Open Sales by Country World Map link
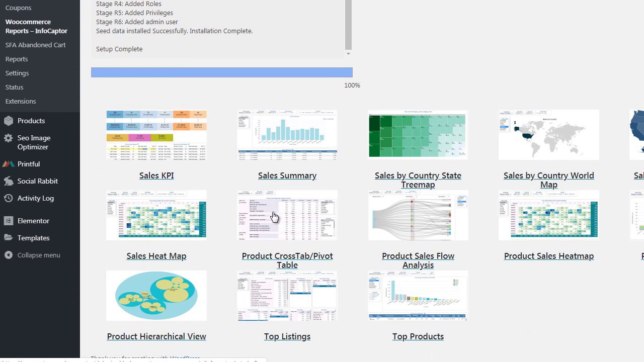The height and width of the screenshot is (362, 644). pyautogui.click(x=549, y=180)
